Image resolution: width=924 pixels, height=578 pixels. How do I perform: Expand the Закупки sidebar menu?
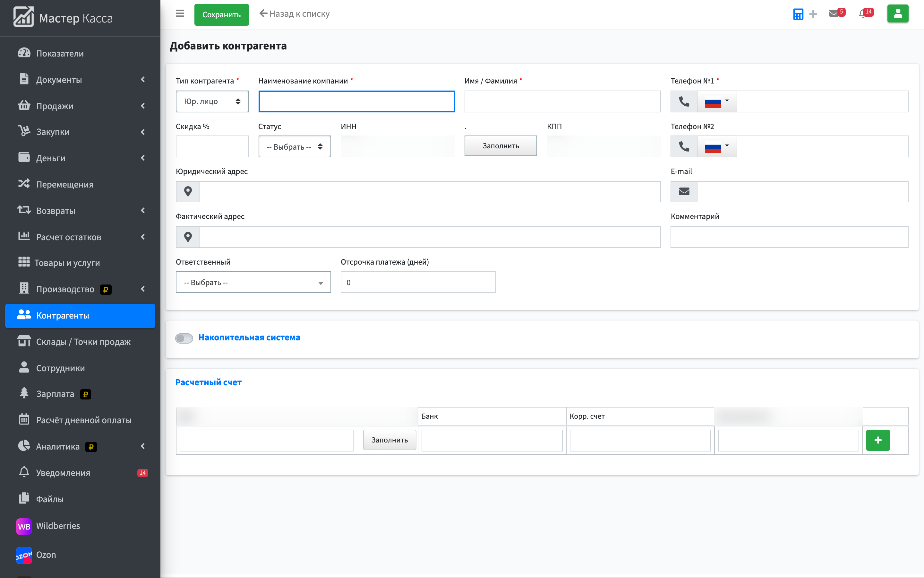(x=80, y=132)
